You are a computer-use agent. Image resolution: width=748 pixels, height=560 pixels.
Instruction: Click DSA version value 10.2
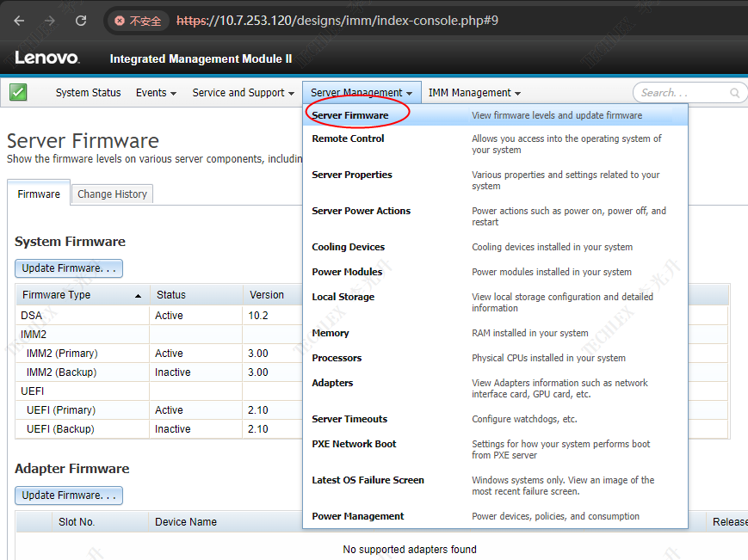click(258, 316)
